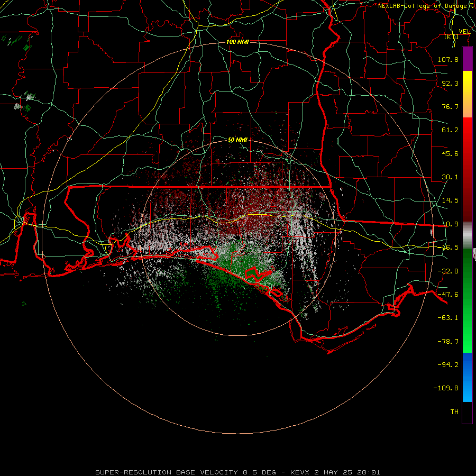
Task: Click the 50 NMI range ring label
Action: [237, 140]
